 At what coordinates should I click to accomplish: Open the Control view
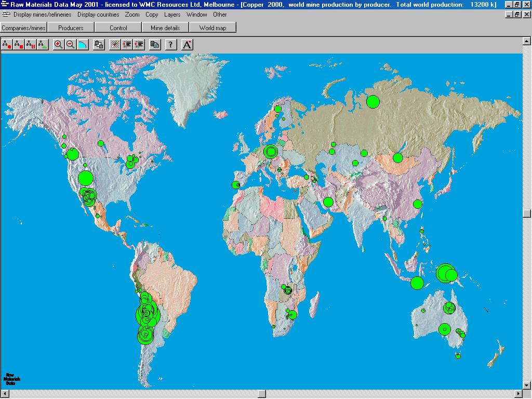118,28
